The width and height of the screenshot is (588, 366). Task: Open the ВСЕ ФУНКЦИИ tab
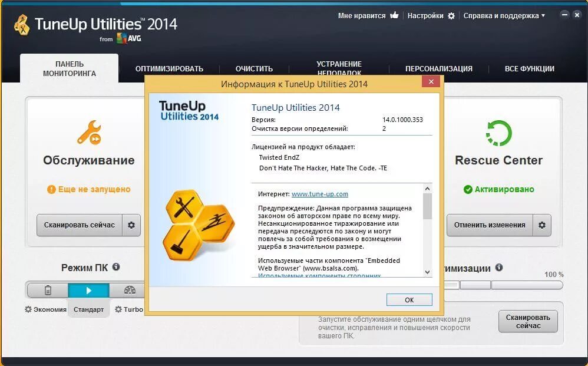click(x=529, y=68)
